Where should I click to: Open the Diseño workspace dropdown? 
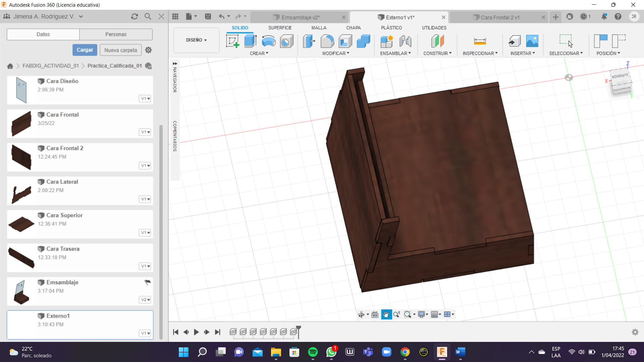(x=196, y=40)
